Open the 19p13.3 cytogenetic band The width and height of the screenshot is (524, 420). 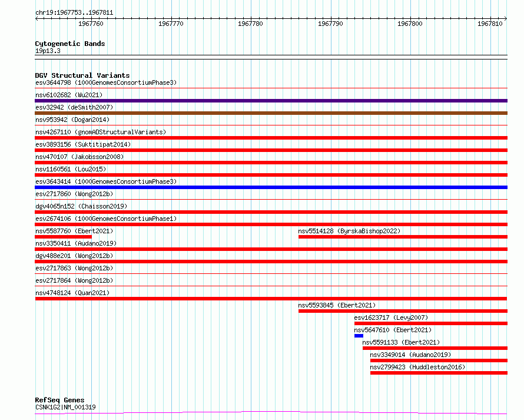point(48,51)
